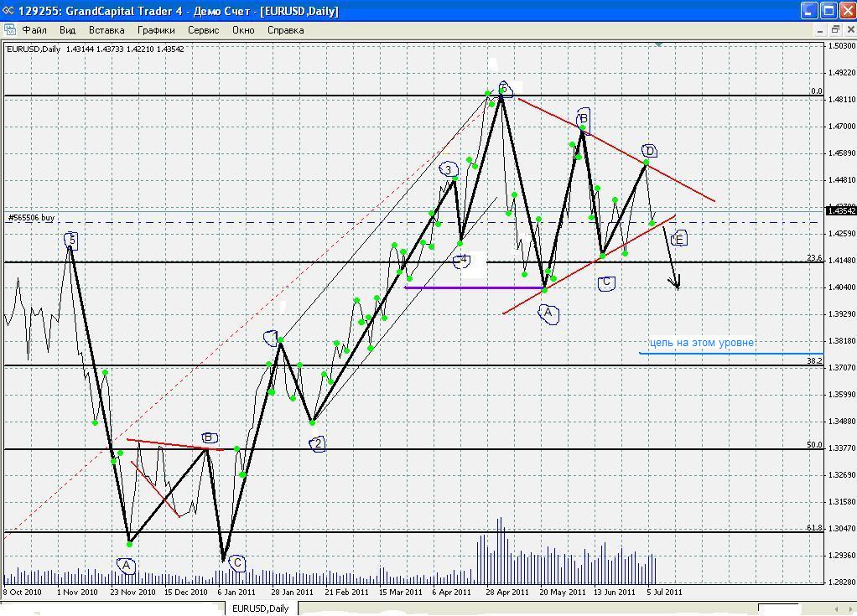Screen dimensions: 857x616
Task: Click the 1.34880 price scale label
Action: point(842,421)
